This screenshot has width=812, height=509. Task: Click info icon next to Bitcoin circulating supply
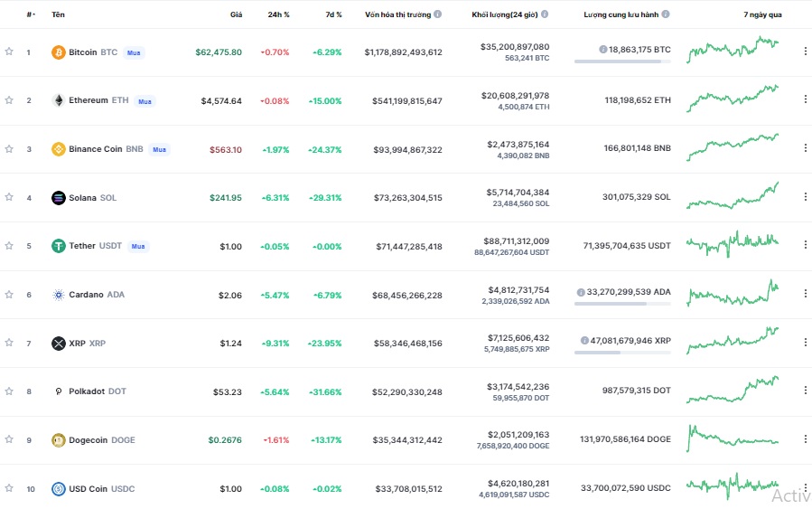[x=602, y=50]
